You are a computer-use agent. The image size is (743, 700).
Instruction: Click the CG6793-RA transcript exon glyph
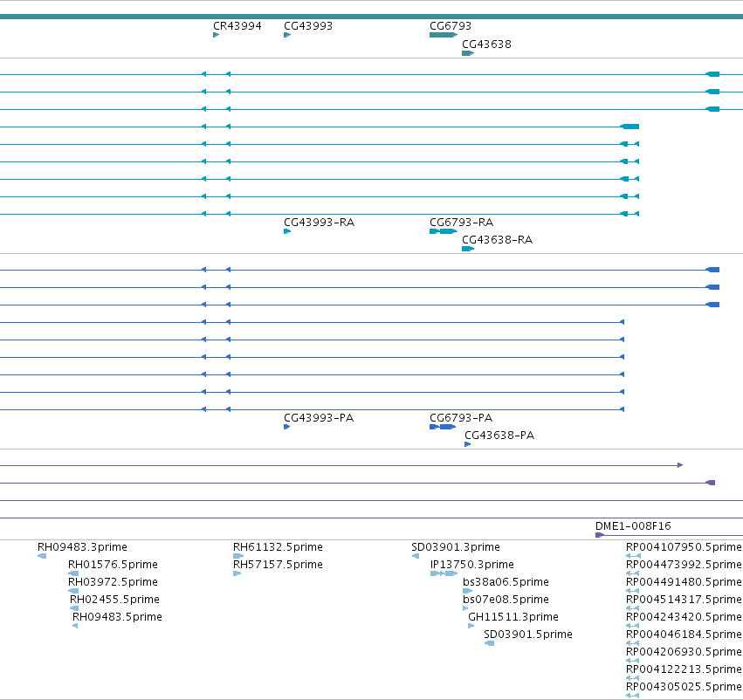(444, 231)
